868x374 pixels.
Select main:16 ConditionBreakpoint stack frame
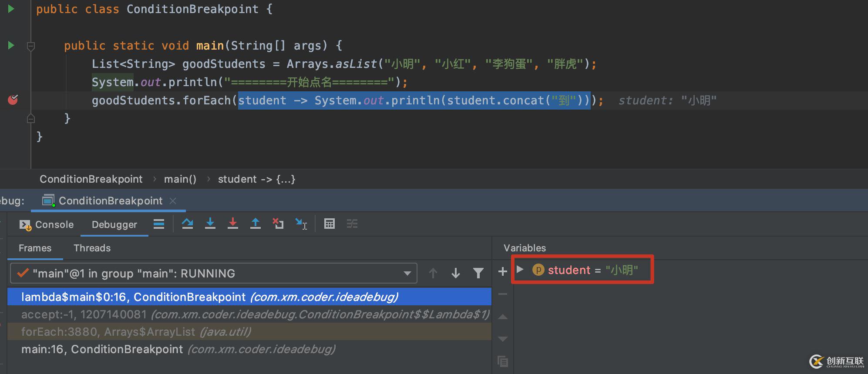[x=249, y=349]
